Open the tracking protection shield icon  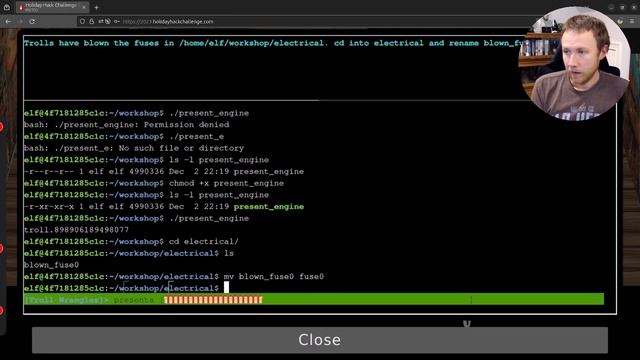82,21
